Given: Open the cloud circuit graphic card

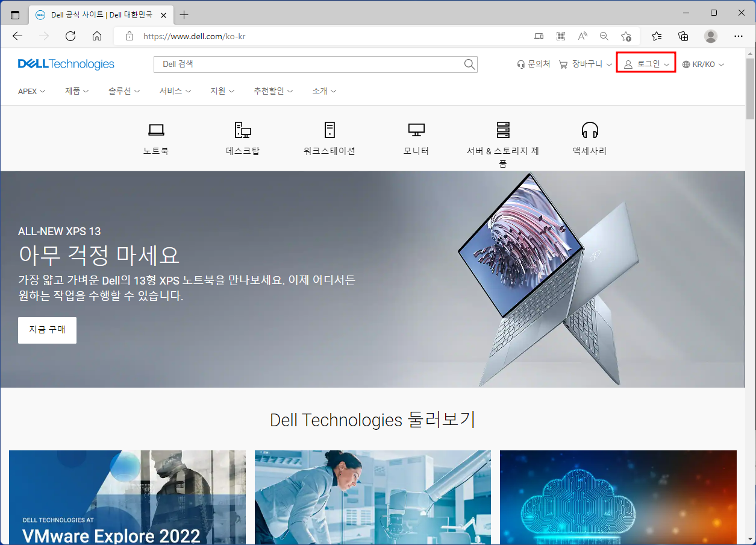Looking at the screenshot, I should (x=618, y=497).
